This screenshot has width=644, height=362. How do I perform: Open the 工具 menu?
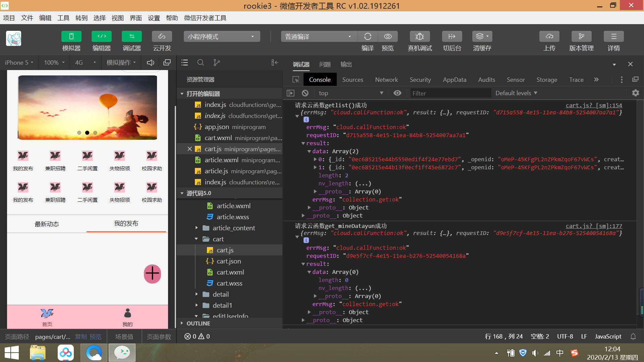63,18
